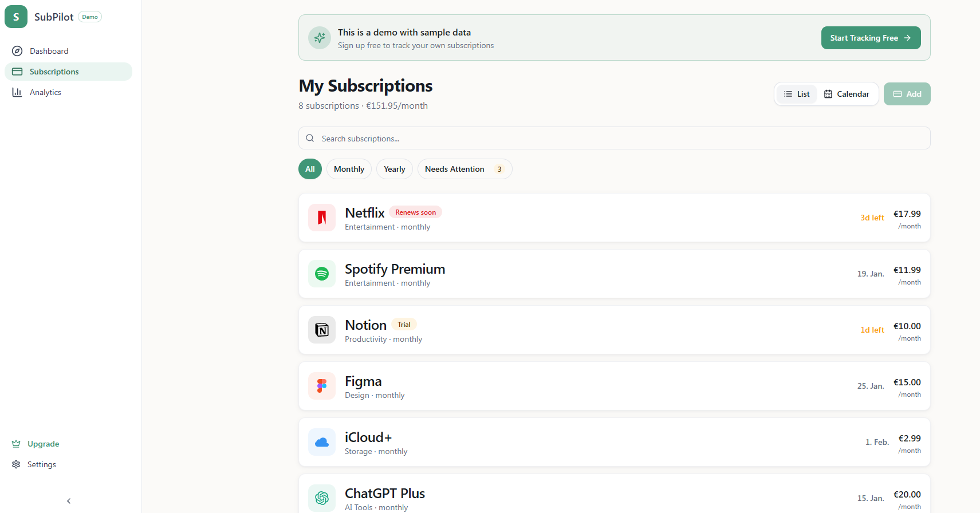Click the ChatGPT Plus logo icon
980x513 pixels.
pos(322,498)
